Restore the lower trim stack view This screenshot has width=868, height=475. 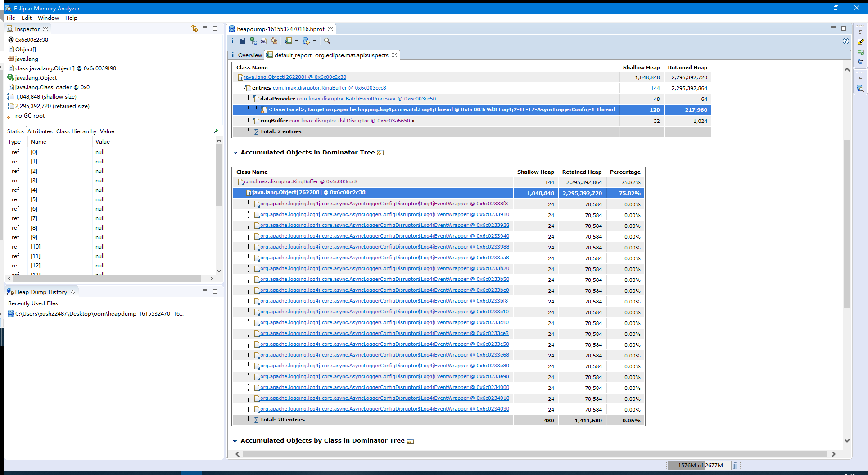(x=860, y=78)
